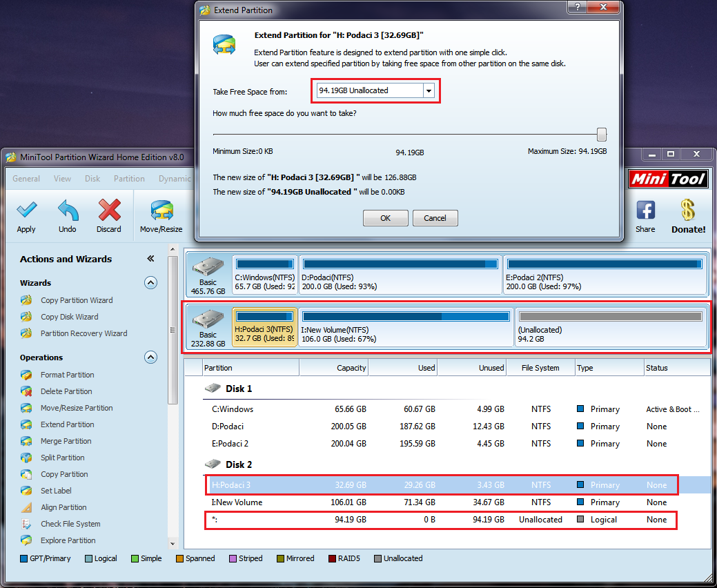
Task: Click the sidebar scroll up arrow
Action: pyautogui.click(x=173, y=250)
